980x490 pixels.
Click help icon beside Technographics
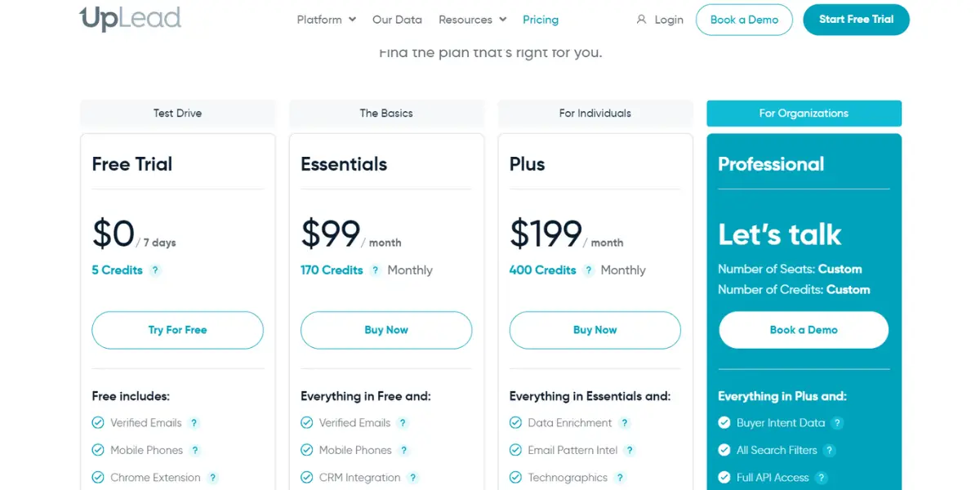point(621,478)
